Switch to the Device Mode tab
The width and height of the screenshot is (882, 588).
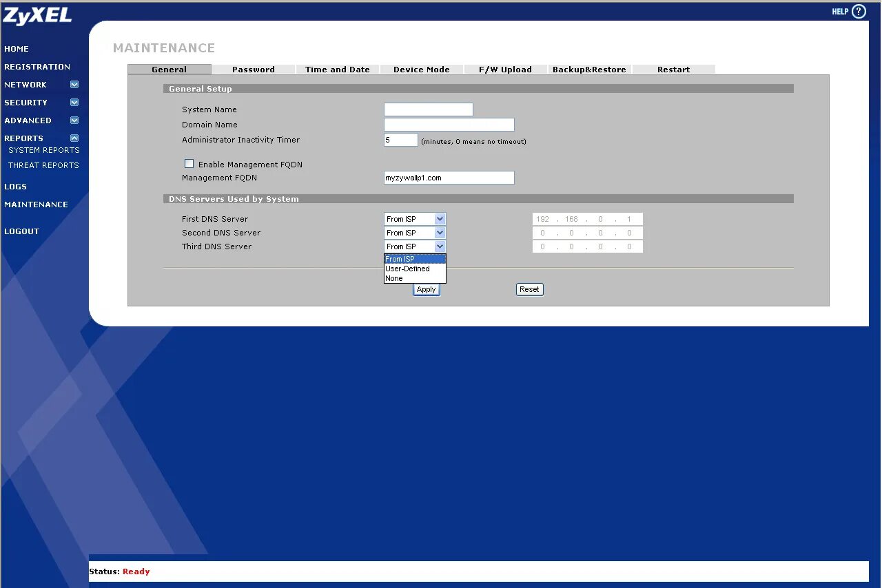click(x=422, y=70)
